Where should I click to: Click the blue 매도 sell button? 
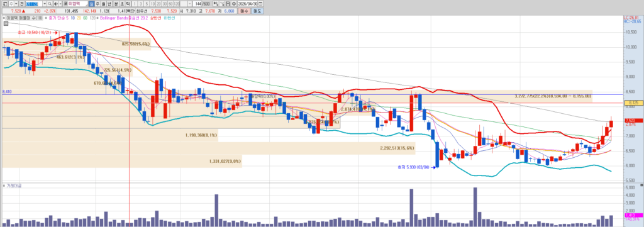pyautogui.click(x=257, y=11)
